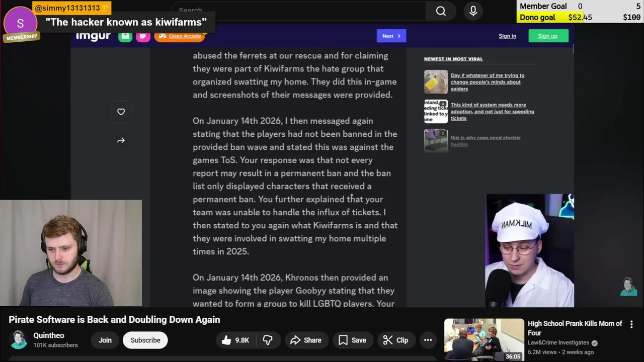Click imgur pink icon beside logo
Image resolution: width=644 pixels, height=362 pixels.
143,36
